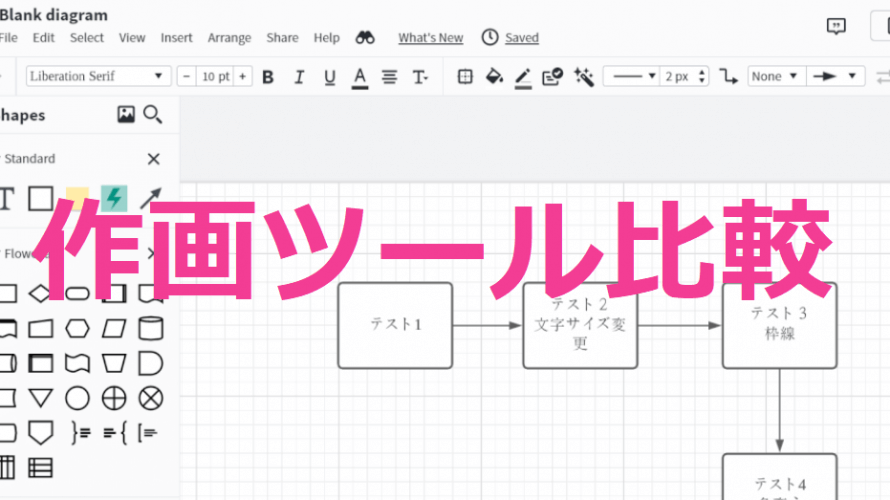Open the View menu
The width and height of the screenshot is (890, 500).
tap(132, 37)
